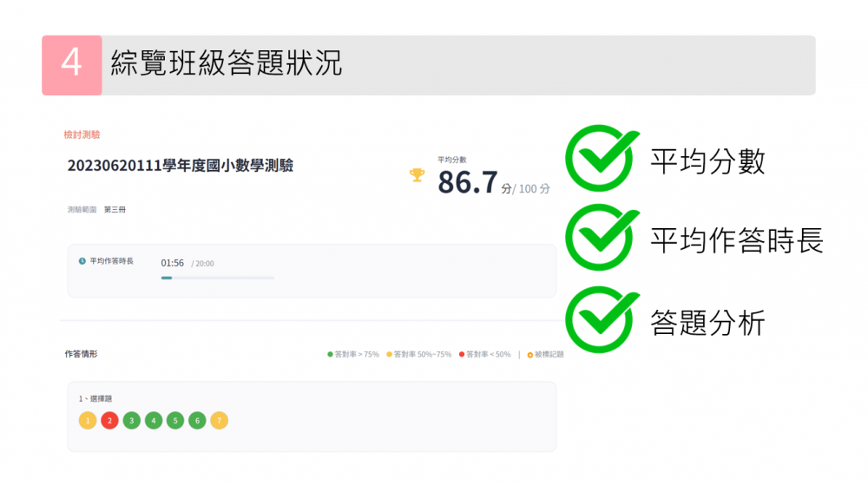Choose question 5 green circle
Viewport: 868px width, 485px height.
click(175, 421)
